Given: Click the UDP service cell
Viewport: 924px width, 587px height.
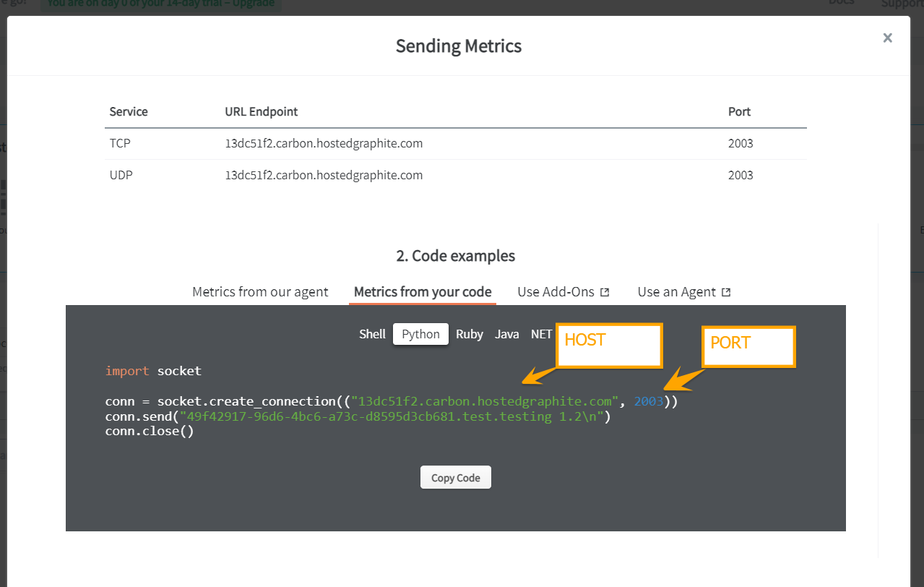Looking at the screenshot, I should 120,175.
